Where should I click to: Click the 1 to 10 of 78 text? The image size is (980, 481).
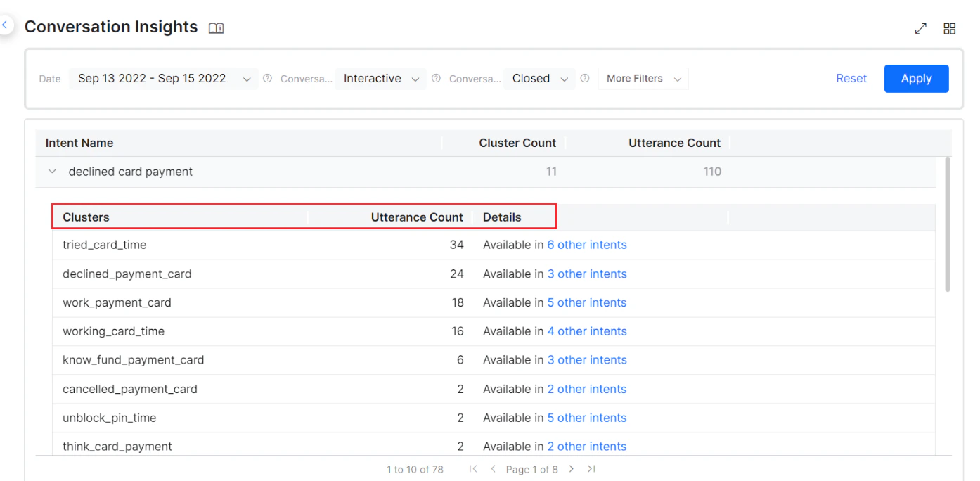(415, 469)
